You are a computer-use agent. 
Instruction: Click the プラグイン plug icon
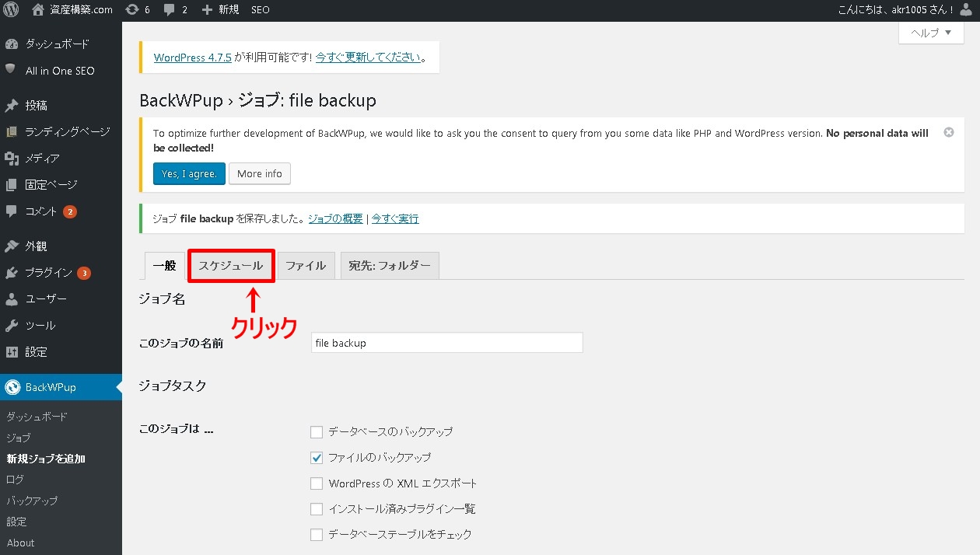[x=11, y=273]
